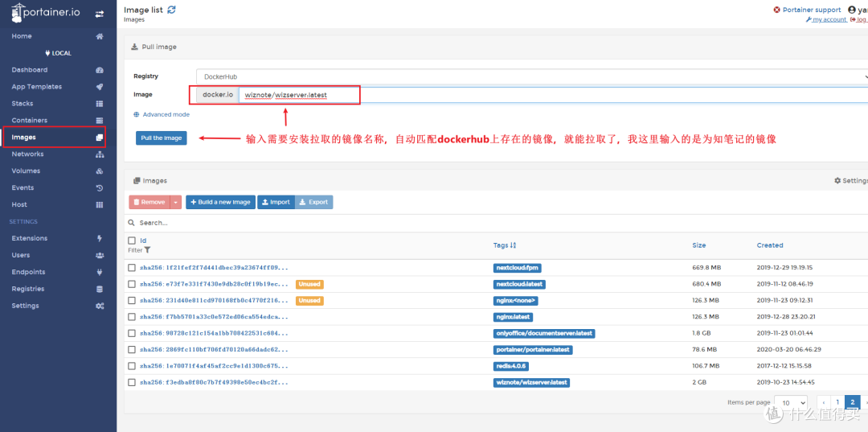Open the Items per page dropdown
This screenshot has width=868, height=432.
tap(792, 402)
